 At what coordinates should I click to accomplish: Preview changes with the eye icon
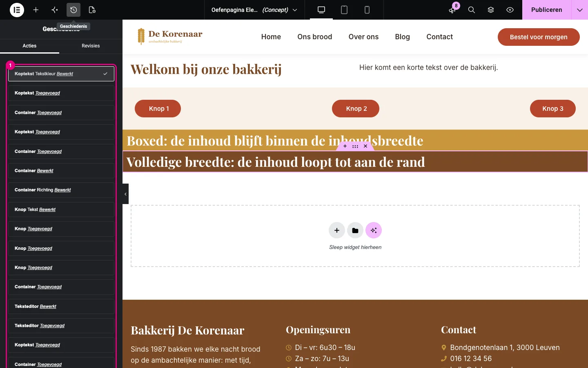[x=510, y=10]
